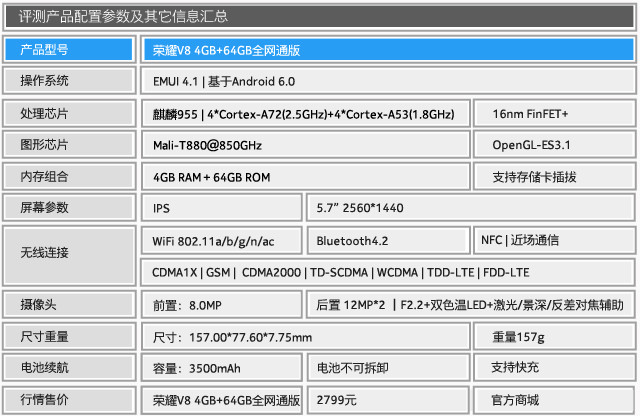Click the 前置：8.0MP cell

click(x=222, y=304)
